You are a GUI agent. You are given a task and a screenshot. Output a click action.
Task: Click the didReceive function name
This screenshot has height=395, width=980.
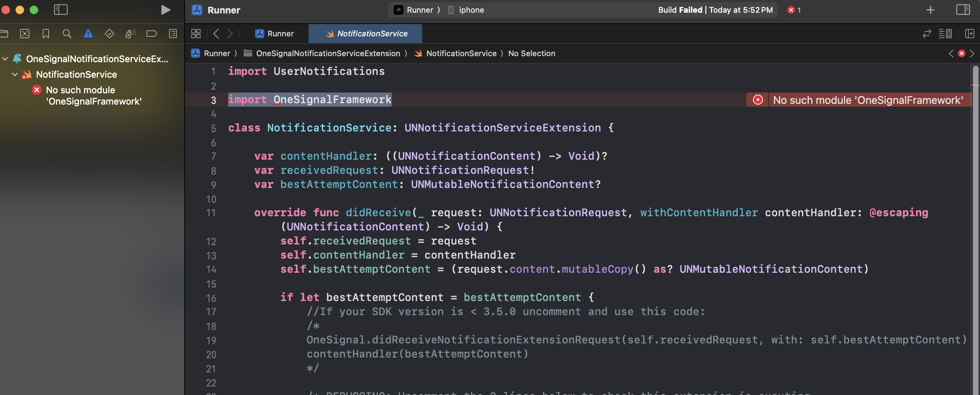(x=378, y=213)
